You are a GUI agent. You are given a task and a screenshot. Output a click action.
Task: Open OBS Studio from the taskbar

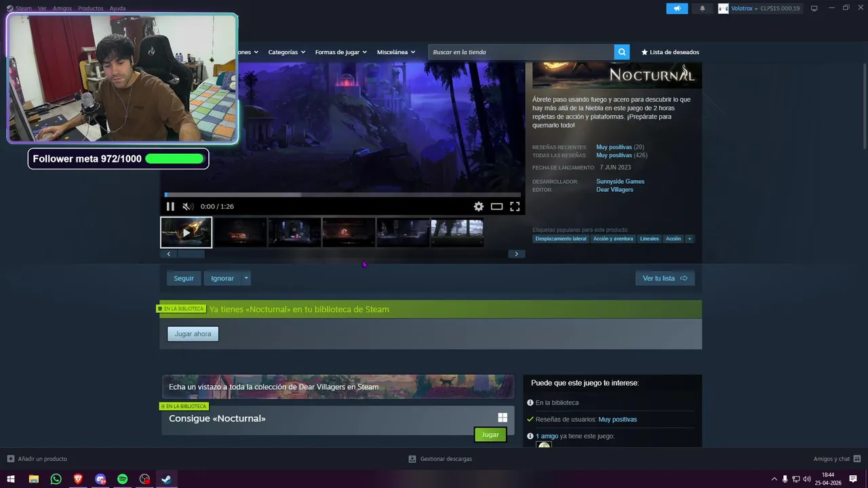144,479
